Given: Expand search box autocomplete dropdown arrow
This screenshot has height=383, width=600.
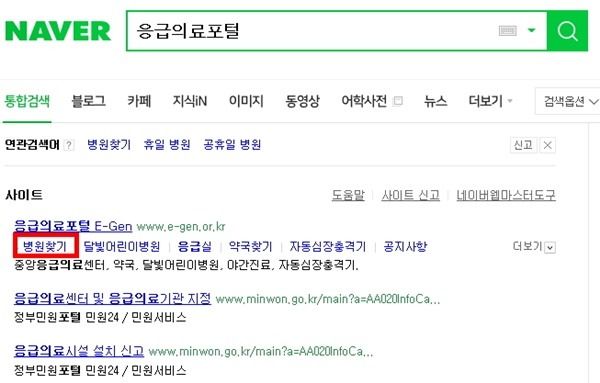Looking at the screenshot, I should (532, 30).
